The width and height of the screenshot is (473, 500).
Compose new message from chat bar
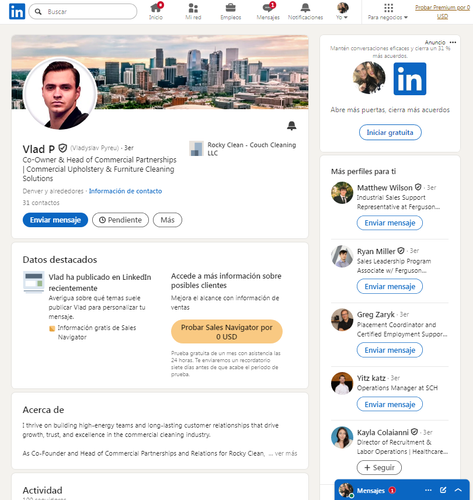[443, 490]
